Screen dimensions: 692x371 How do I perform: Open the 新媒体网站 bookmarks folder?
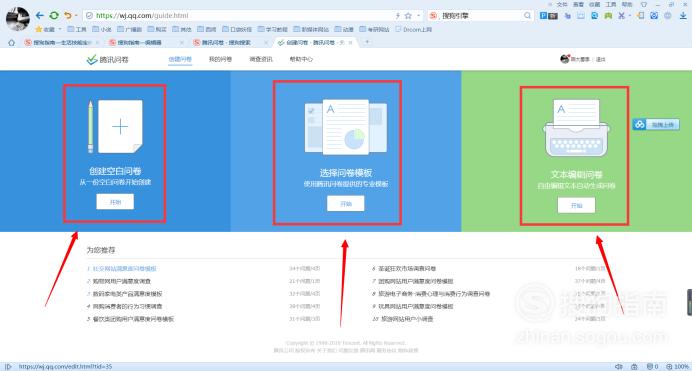point(311,29)
